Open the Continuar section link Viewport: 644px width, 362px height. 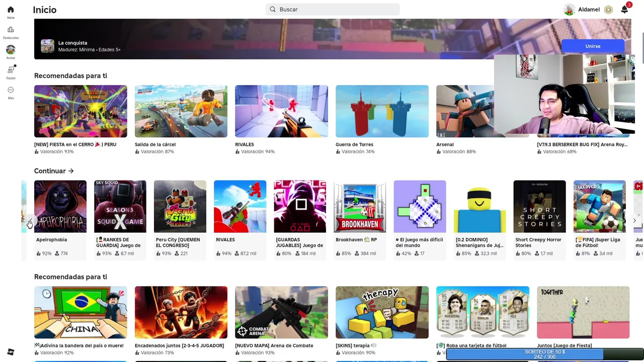(x=54, y=171)
